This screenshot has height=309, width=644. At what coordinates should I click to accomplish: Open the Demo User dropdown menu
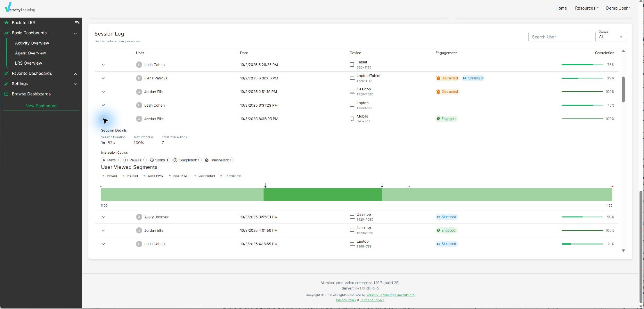[618, 8]
